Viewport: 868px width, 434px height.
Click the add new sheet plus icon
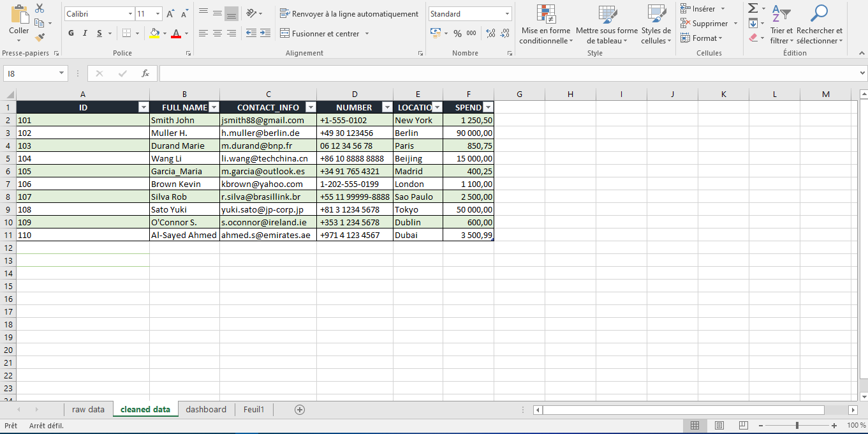pyautogui.click(x=300, y=409)
